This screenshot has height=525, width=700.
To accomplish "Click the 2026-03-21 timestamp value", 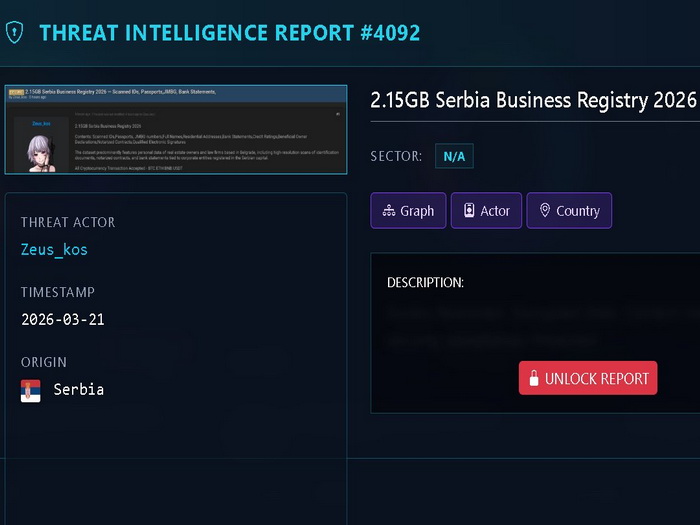I will [x=63, y=320].
